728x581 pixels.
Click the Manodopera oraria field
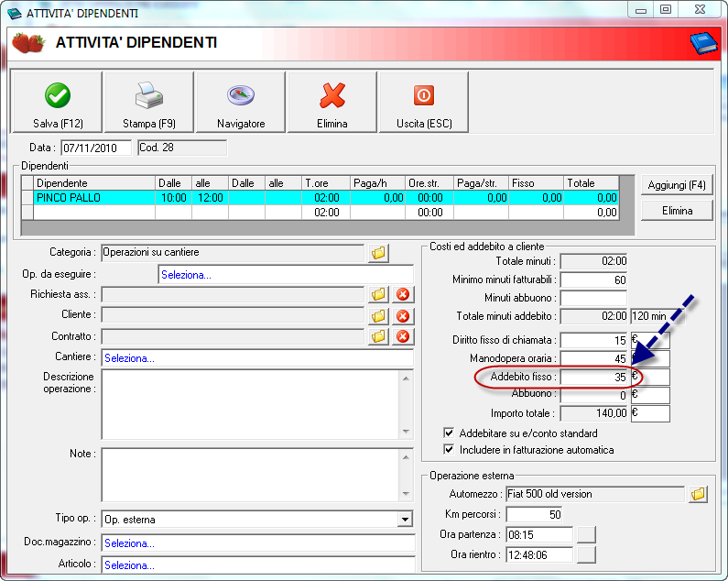pos(593,358)
